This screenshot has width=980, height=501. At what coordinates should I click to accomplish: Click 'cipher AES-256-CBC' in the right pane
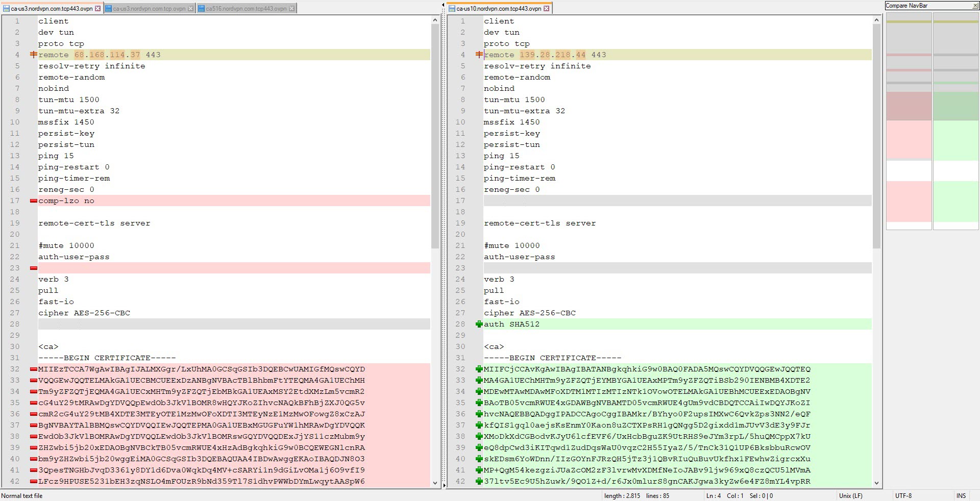point(530,313)
